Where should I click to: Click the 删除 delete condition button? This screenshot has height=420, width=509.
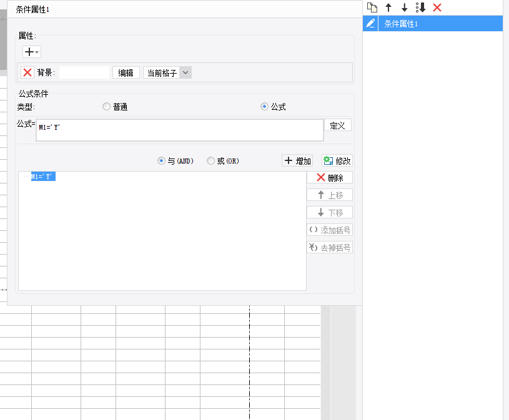[x=330, y=177]
